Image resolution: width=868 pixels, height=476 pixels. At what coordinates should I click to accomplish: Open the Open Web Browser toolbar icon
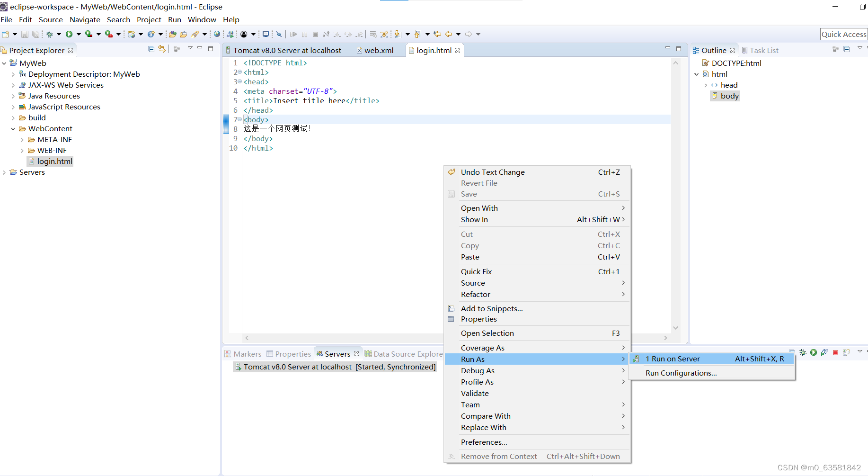(x=217, y=34)
